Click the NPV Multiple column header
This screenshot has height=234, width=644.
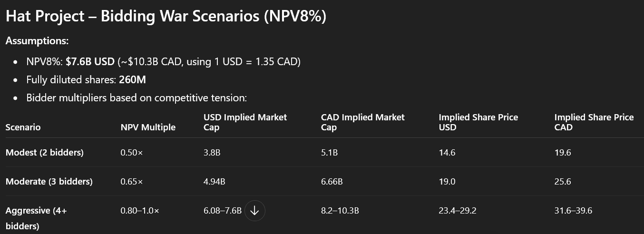pyautogui.click(x=148, y=127)
